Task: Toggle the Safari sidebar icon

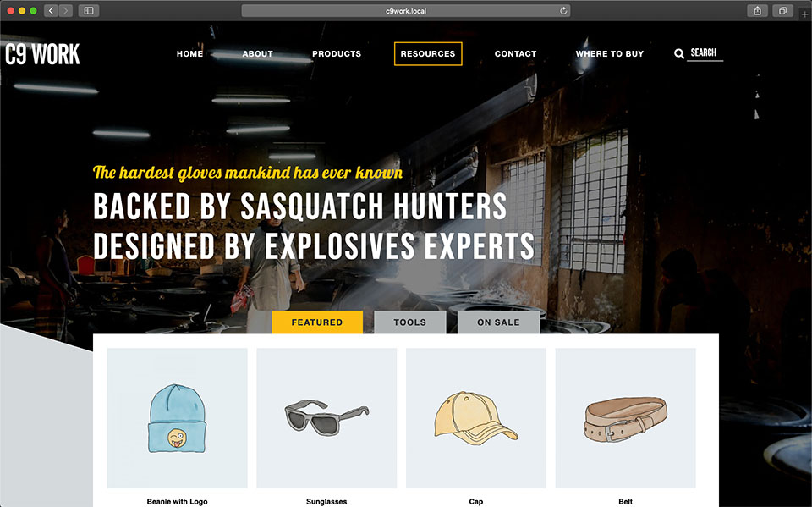Action: (x=89, y=10)
